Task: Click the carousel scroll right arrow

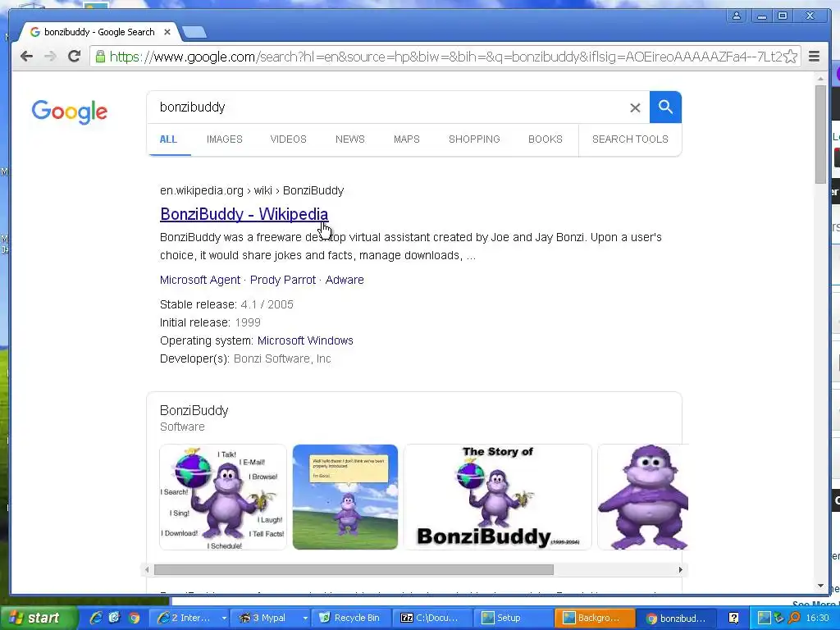Action: 680,570
